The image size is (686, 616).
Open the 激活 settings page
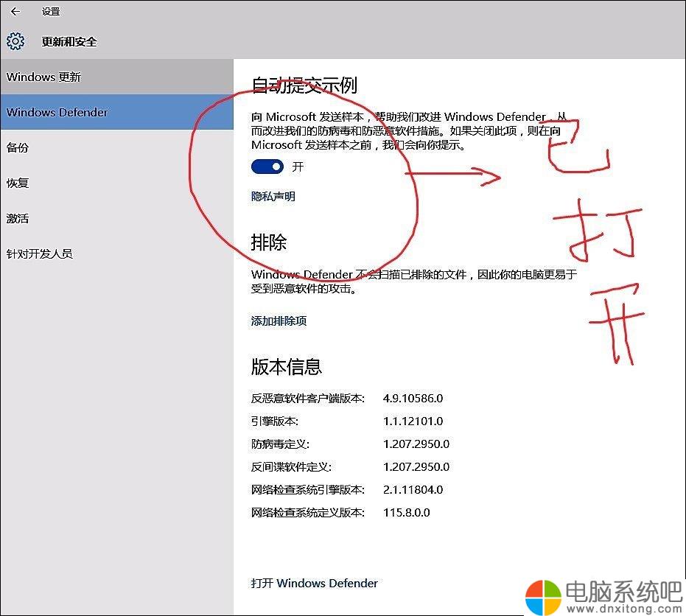[117, 218]
